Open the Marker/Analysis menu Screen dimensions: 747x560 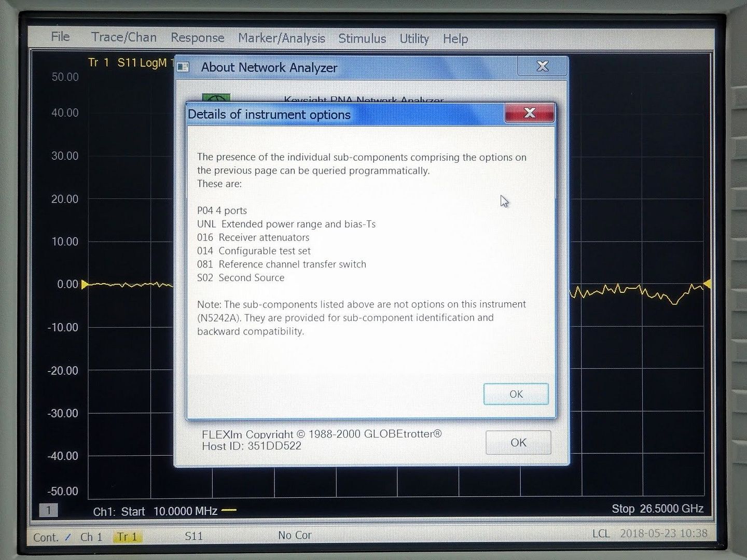[x=282, y=38]
